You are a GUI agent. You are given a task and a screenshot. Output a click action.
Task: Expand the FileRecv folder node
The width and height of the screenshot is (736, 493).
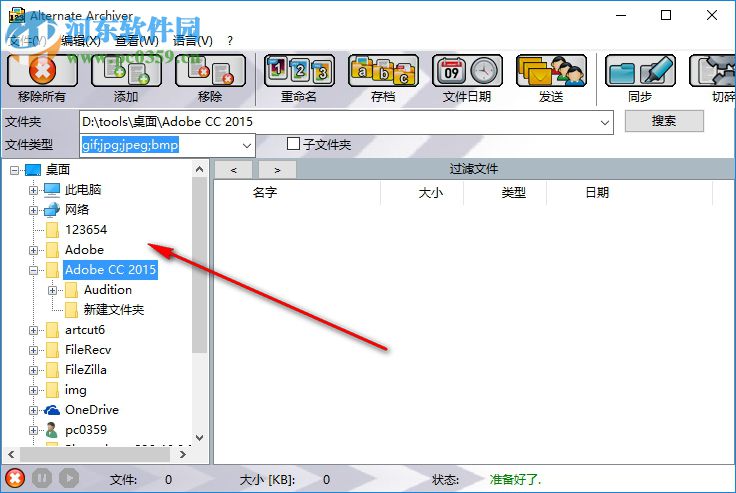(33, 350)
